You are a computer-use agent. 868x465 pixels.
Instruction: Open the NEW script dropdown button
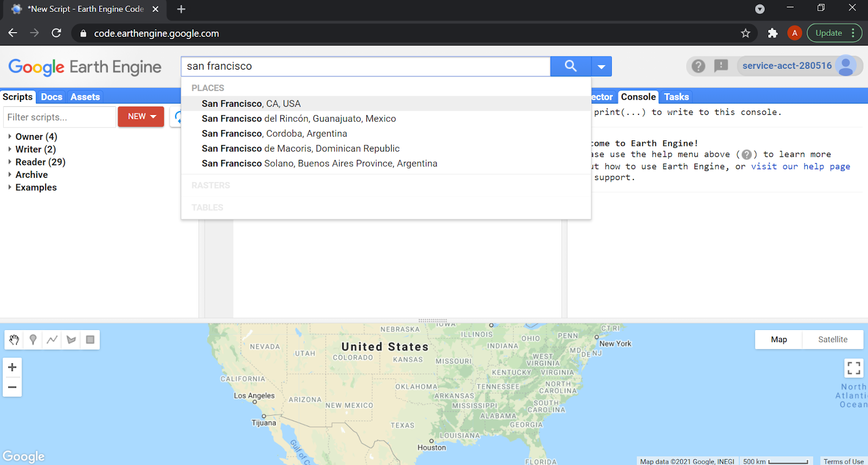click(141, 117)
